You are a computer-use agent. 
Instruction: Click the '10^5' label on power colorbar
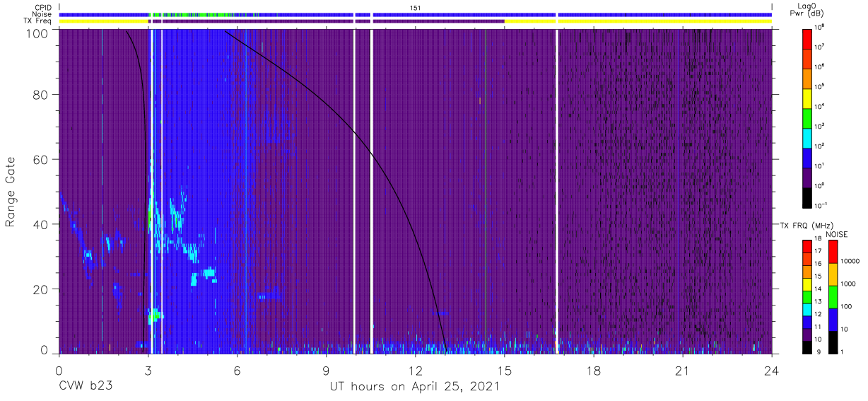click(x=820, y=86)
